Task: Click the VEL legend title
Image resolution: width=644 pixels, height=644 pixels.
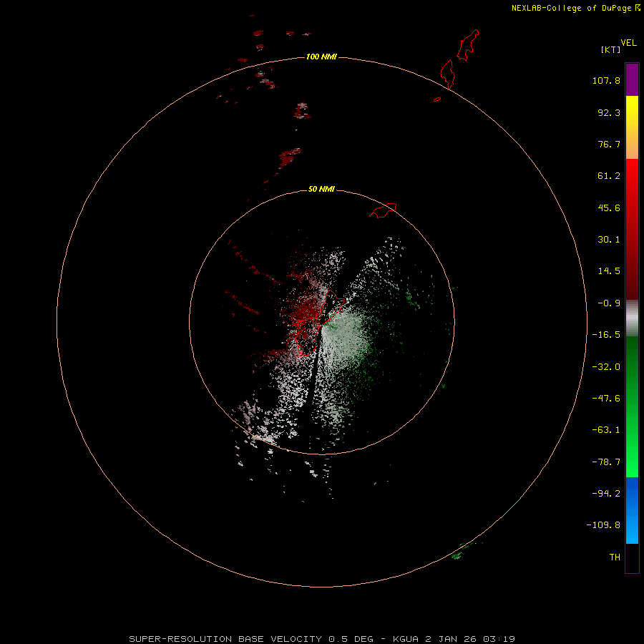Action: [x=628, y=43]
